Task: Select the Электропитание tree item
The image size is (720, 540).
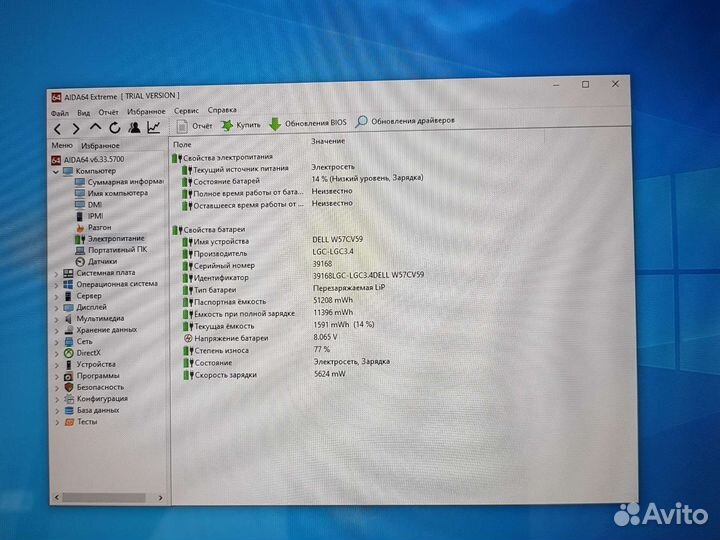Action: [x=110, y=239]
